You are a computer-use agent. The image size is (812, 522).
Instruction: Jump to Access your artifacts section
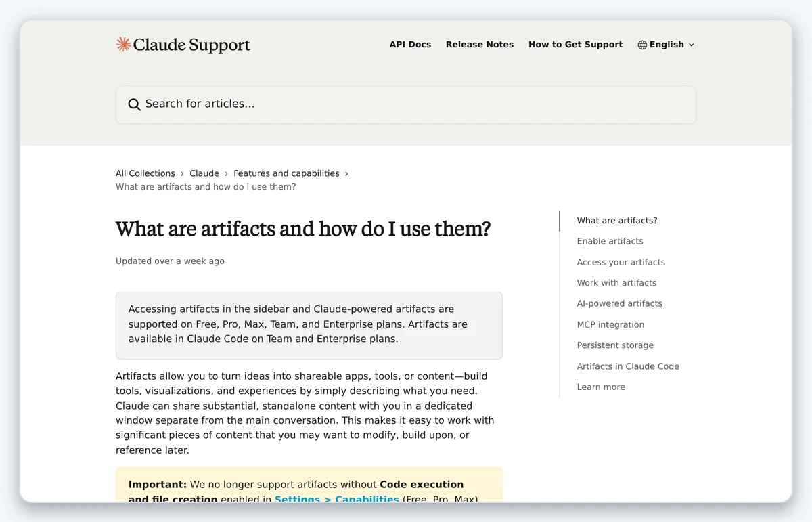[621, 262]
